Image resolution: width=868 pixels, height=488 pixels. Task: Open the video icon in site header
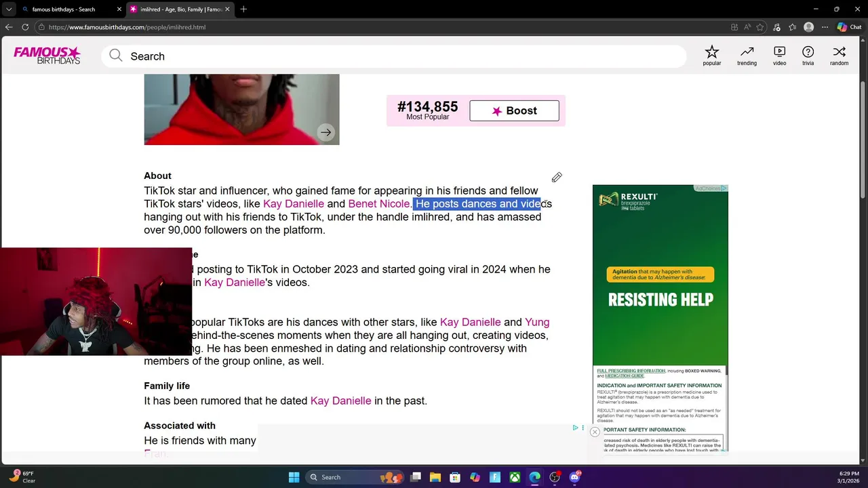780,56
